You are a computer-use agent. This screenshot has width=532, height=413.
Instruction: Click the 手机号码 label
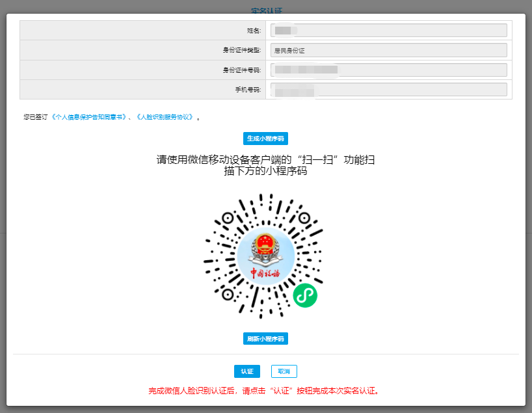tap(248, 90)
